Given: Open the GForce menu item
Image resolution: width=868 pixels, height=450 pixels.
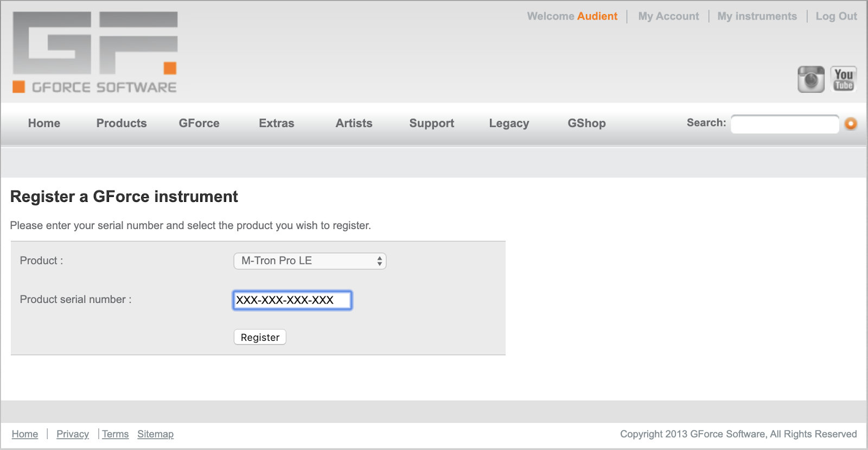Looking at the screenshot, I should (199, 123).
